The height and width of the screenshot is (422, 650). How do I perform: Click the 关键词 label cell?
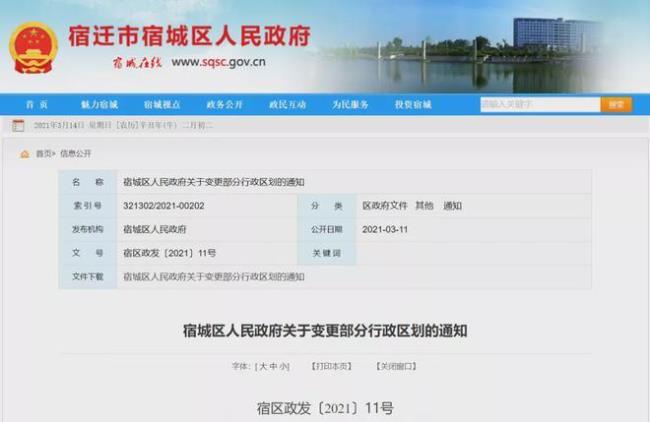pyautogui.click(x=327, y=253)
